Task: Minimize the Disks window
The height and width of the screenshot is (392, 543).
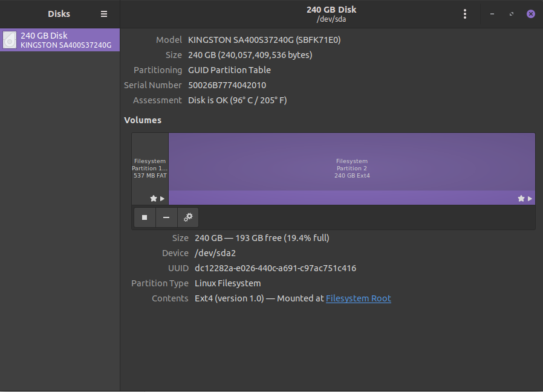Action: pos(492,14)
